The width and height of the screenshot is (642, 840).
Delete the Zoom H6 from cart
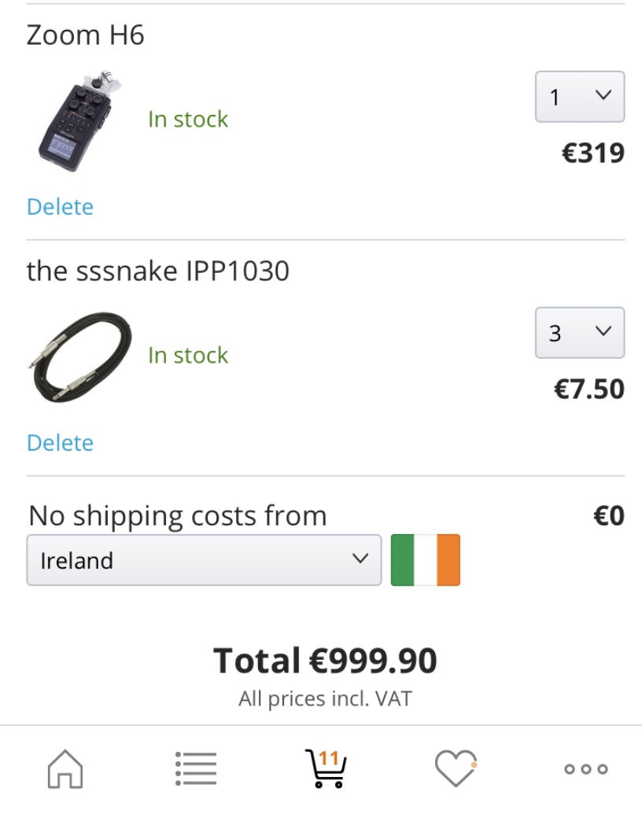click(x=60, y=207)
